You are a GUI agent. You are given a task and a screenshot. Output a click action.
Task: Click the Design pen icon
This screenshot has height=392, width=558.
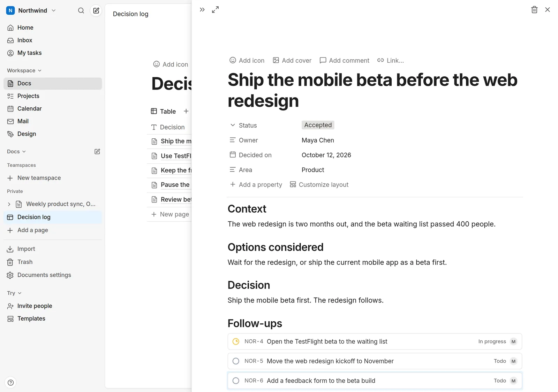(x=10, y=134)
